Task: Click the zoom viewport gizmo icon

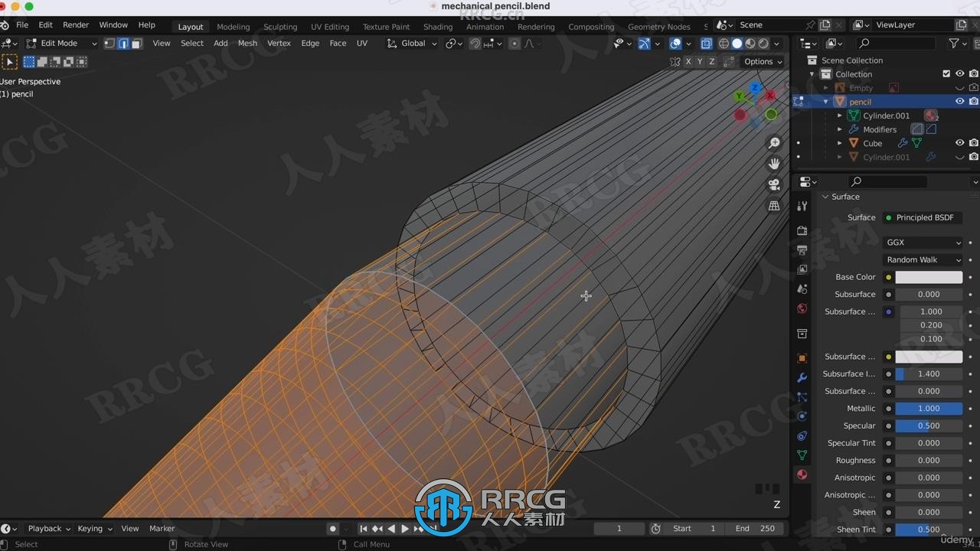Action: [774, 143]
